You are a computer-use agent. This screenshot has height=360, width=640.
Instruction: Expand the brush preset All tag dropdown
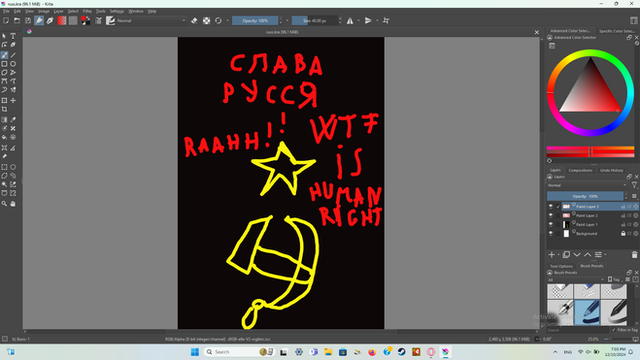(576, 280)
